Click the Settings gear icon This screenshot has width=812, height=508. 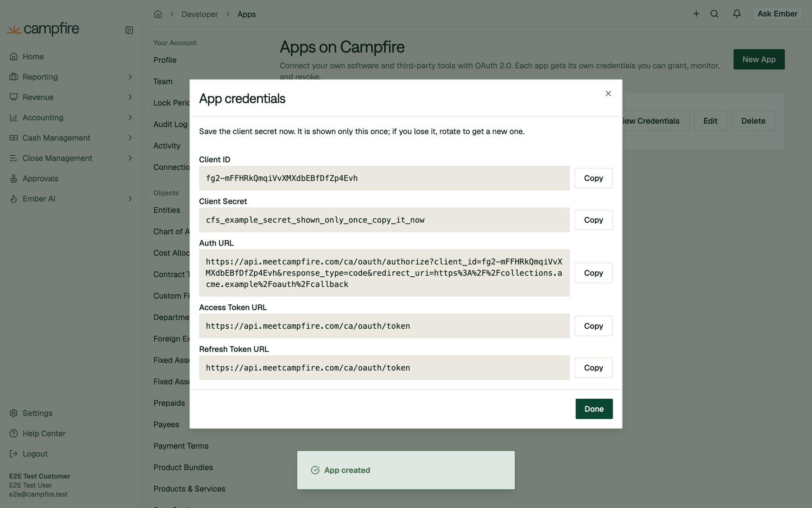coord(14,413)
